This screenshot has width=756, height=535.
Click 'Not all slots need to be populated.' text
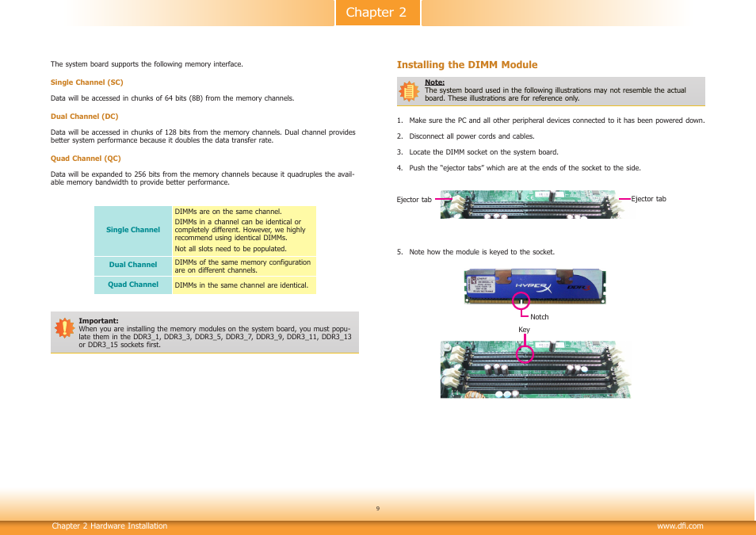click(x=231, y=249)
